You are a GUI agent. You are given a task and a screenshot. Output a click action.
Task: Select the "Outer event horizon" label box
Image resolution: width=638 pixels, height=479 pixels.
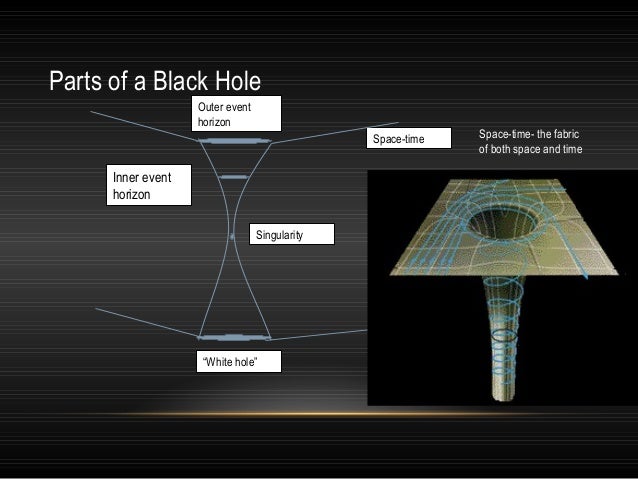pyautogui.click(x=236, y=114)
